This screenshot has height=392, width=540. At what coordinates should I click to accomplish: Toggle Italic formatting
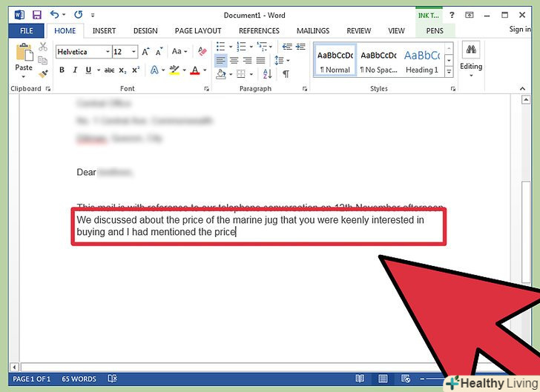pyautogui.click(x=75, y=70)
